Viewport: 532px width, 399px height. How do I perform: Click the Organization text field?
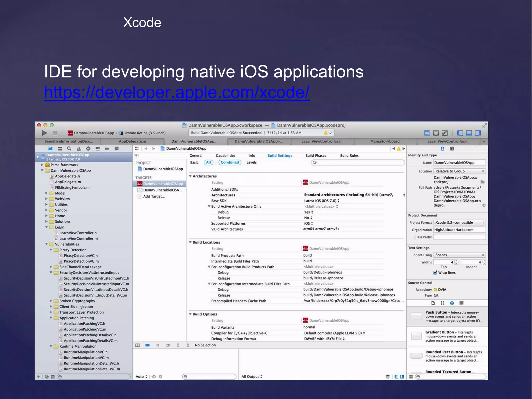(459, 230)
